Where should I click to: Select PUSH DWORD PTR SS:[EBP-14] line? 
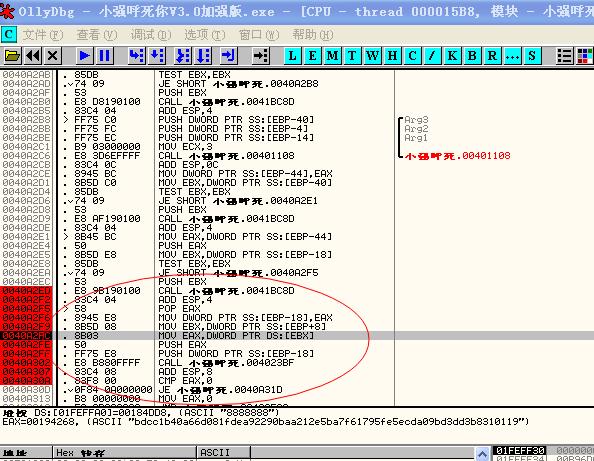236,138
